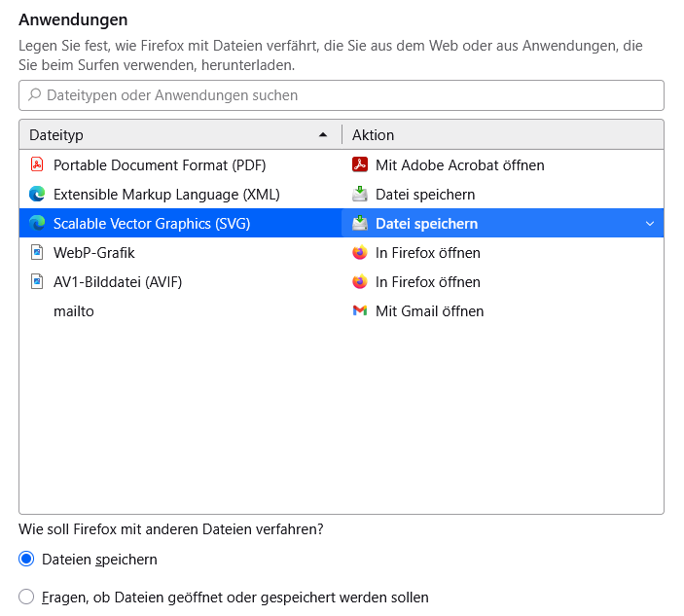Image resolution: width=684 pixels, height=616 pixels.
Task: Click the Firefox icon in AVIF row
Action: [x=360, y=282]
